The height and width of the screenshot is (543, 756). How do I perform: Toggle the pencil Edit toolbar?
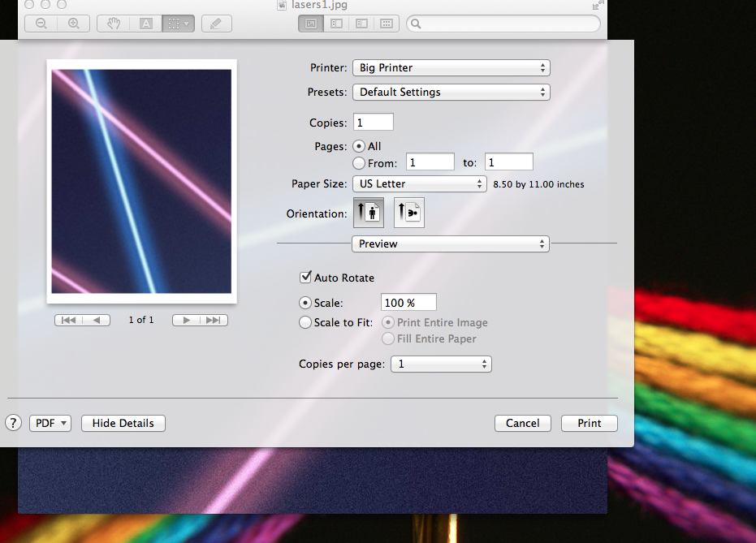click(216, 24)
